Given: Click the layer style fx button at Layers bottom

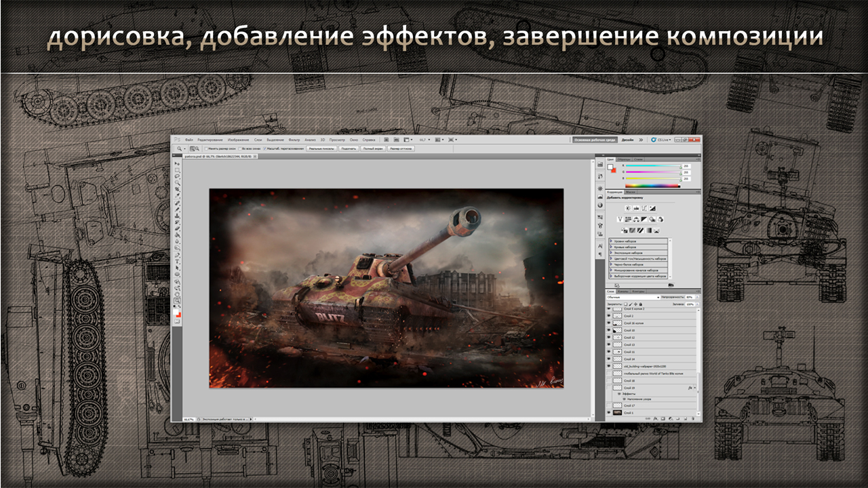Looking at the screenshot, I should (655, 418).
